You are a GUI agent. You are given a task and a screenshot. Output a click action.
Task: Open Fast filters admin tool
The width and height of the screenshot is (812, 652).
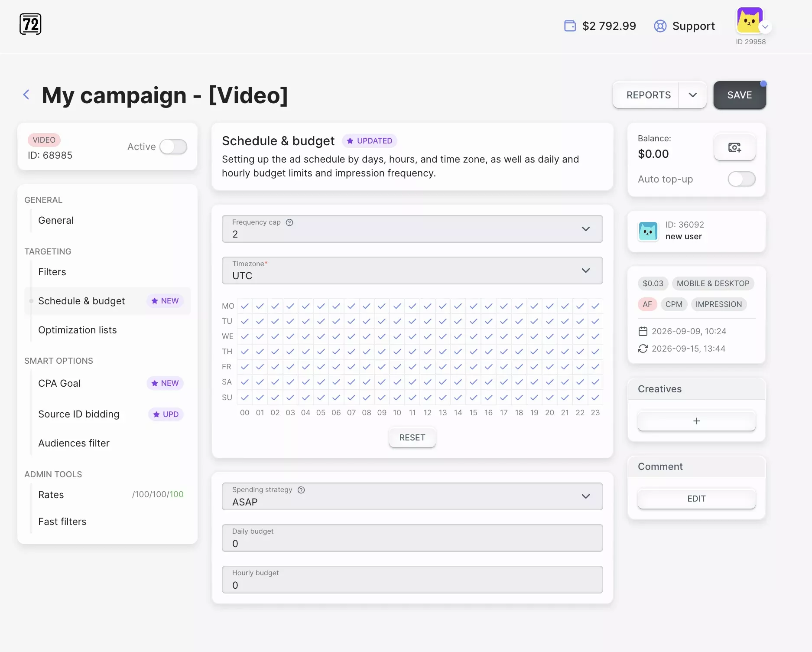[62, 522]
